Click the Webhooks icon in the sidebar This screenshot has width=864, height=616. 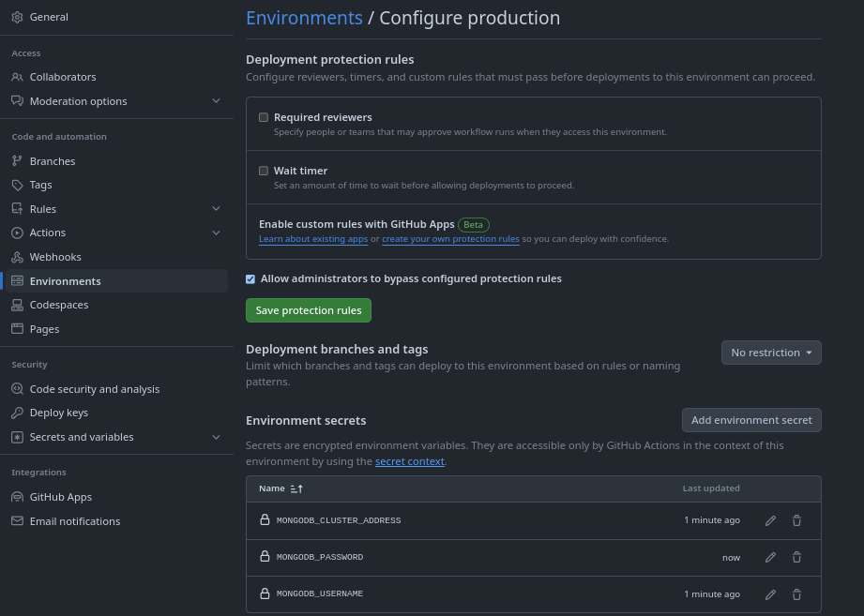(17, 257)
